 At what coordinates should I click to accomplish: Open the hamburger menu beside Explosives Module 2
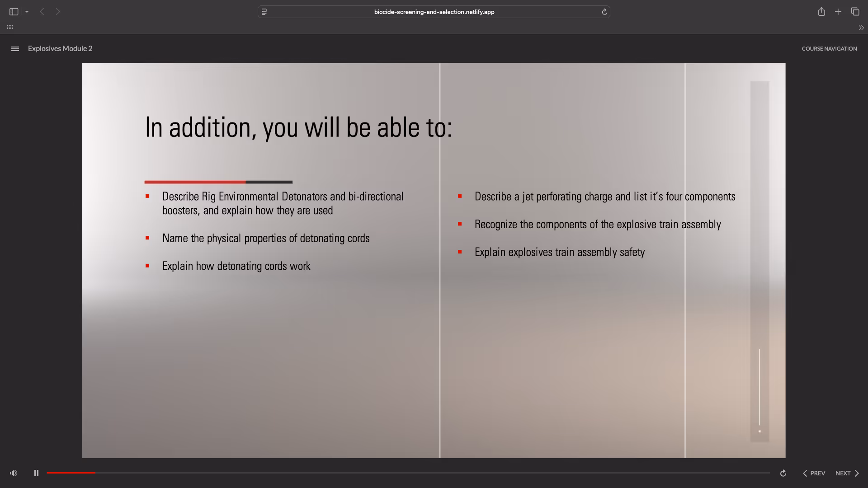[x=15, y=49]
